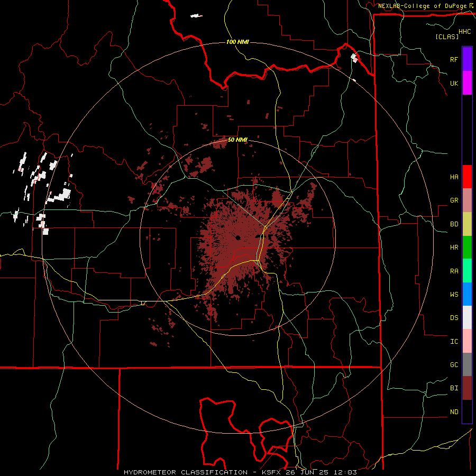Click the HA red legend swatch
The height and width of the screenshot is (476, 476).
click(x=467, y=177)
